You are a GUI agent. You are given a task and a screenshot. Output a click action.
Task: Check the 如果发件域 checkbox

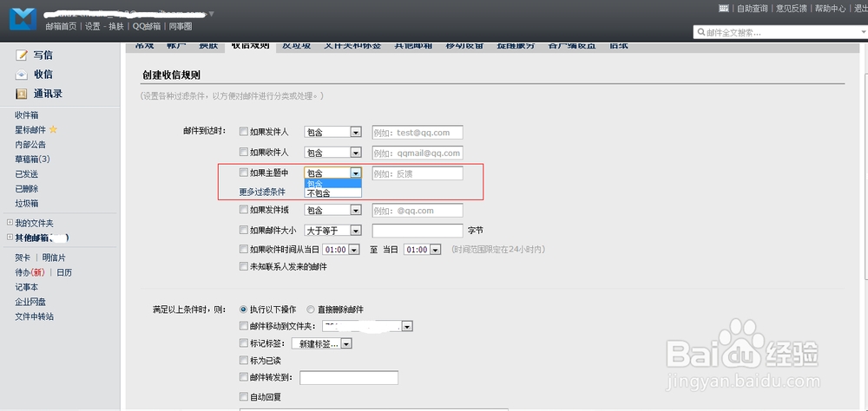tap(244, 210)
